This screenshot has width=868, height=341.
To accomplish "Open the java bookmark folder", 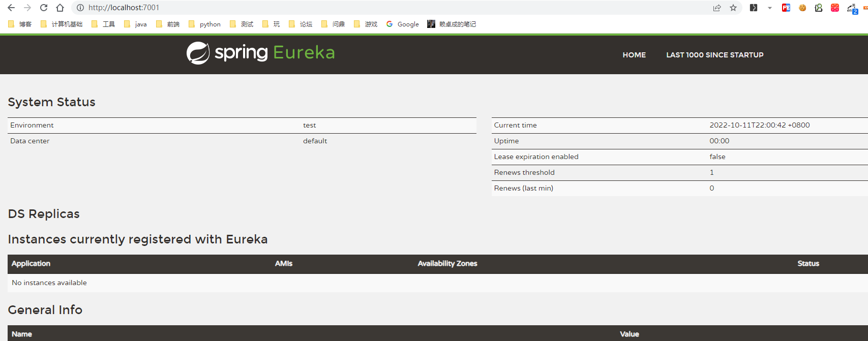I will [135, 24].
